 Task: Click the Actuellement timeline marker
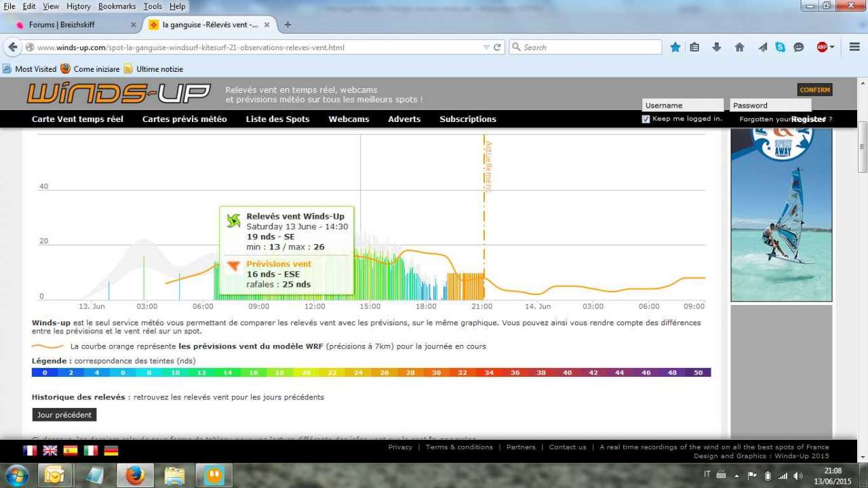[488, 166]
